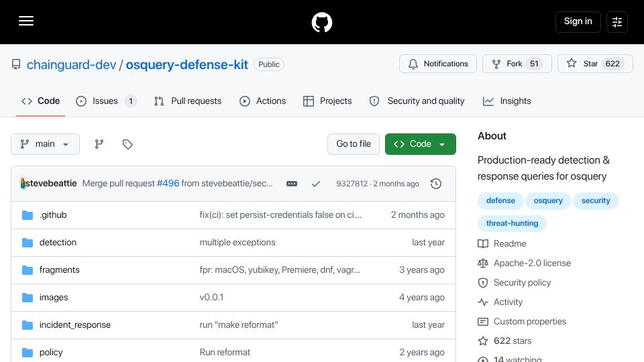Open 'fpr: macOS, yubikey' commit message
Viewport: 644px width, 362px height.
coord(280,270)
